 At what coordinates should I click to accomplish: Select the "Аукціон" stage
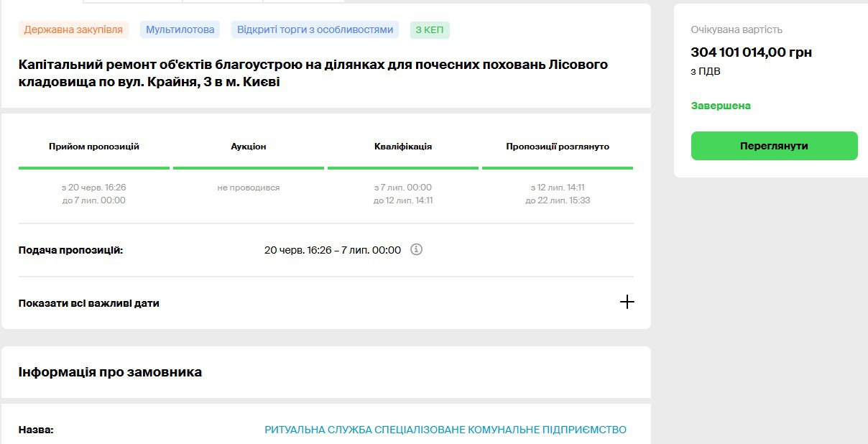coord(249,147)
